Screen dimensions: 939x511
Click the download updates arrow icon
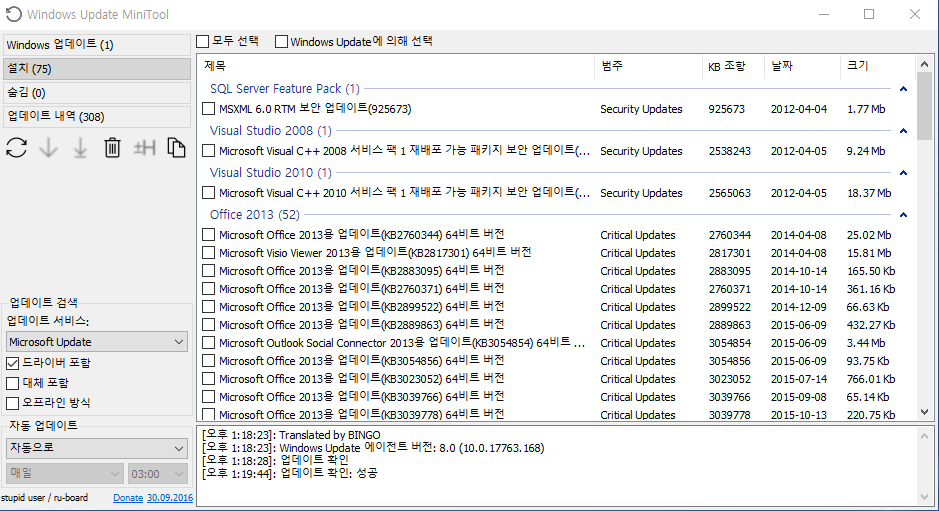tap(49, 147)
